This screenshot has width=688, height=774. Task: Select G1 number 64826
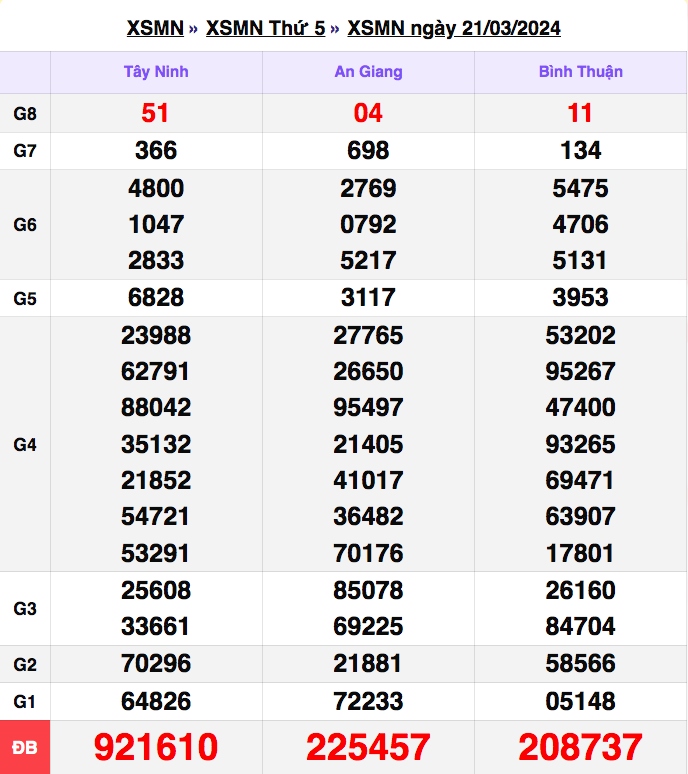(x=156, y=701)
